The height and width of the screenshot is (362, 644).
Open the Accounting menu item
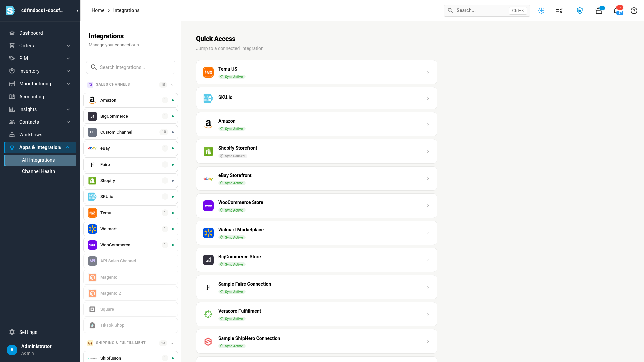[40, 97]
